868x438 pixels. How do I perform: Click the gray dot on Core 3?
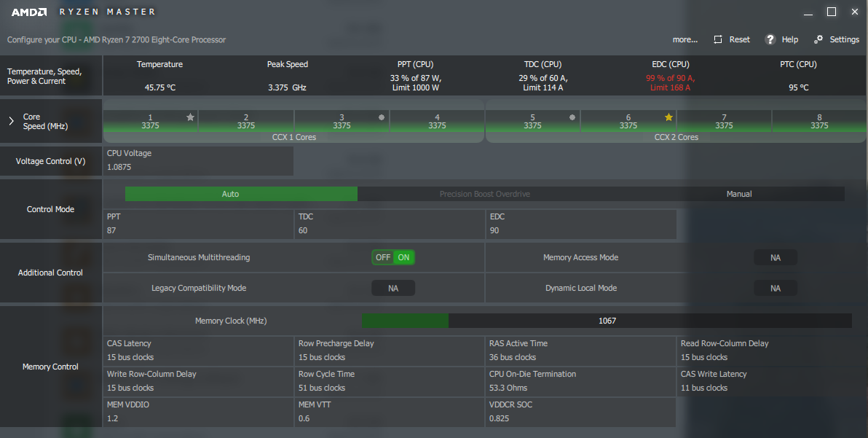coord(381,117)
